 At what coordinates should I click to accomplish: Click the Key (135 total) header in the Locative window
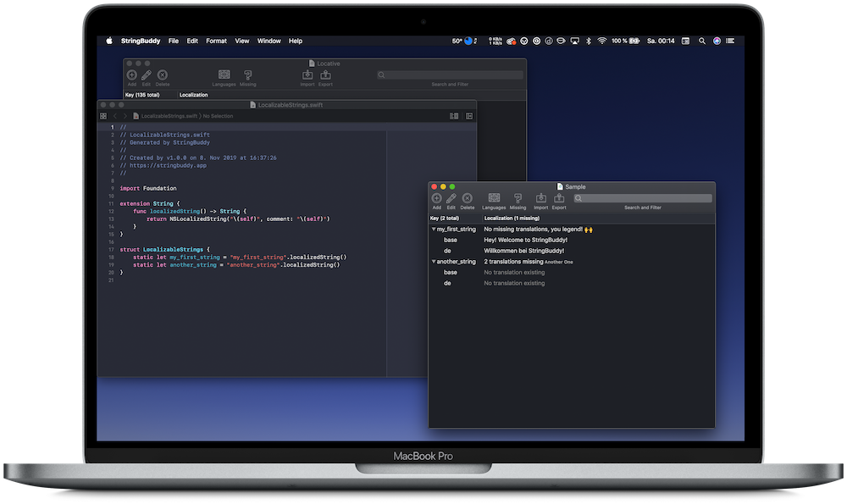142,95
